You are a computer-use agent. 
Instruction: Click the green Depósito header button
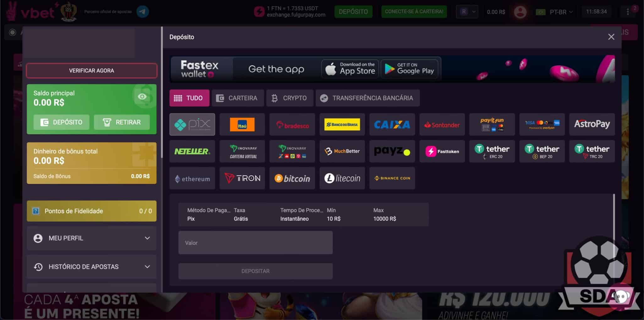(353, 12)
